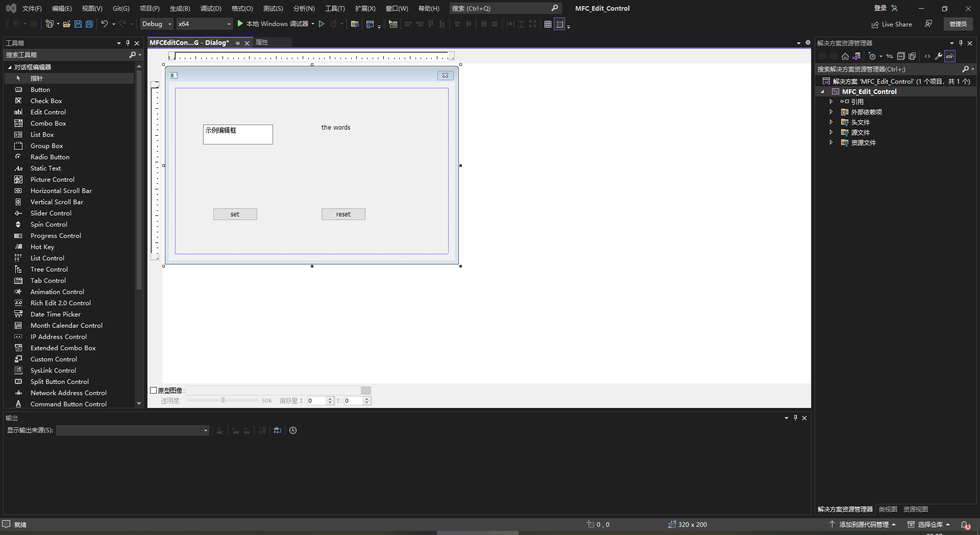980x535 pixels.
Task: Click Show All Files icon in Solution Explorer
Action: (912, 56)
